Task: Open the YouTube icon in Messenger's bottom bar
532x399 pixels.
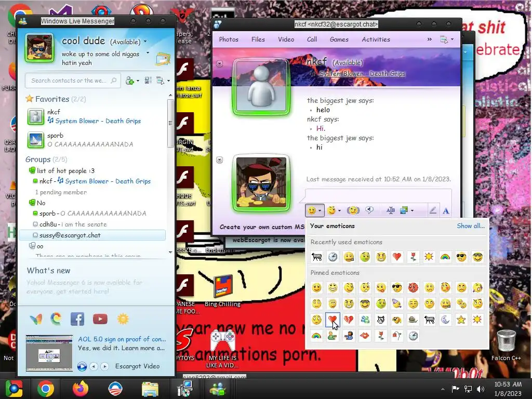Action: [100, 319]
